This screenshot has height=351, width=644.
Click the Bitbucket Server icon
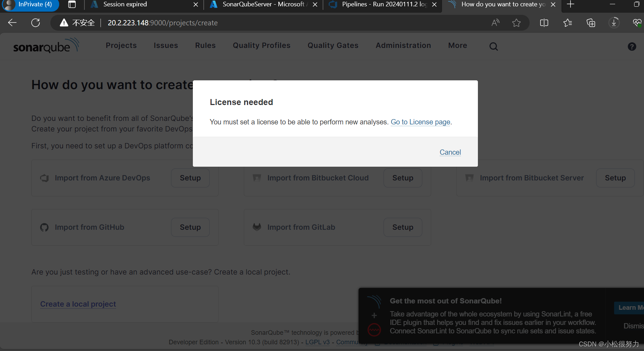(469, 178)
